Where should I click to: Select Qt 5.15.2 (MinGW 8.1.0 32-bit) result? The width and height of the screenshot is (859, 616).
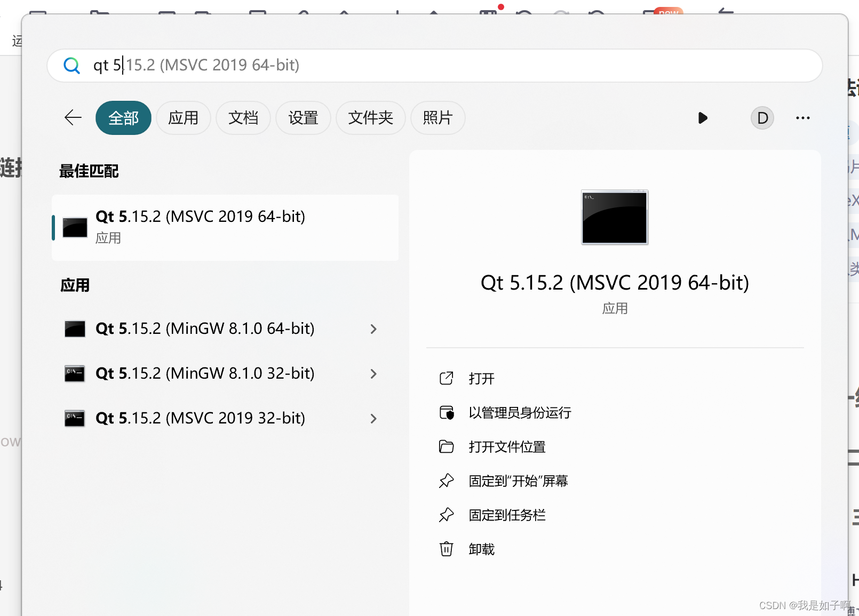[x=205, y=373]
